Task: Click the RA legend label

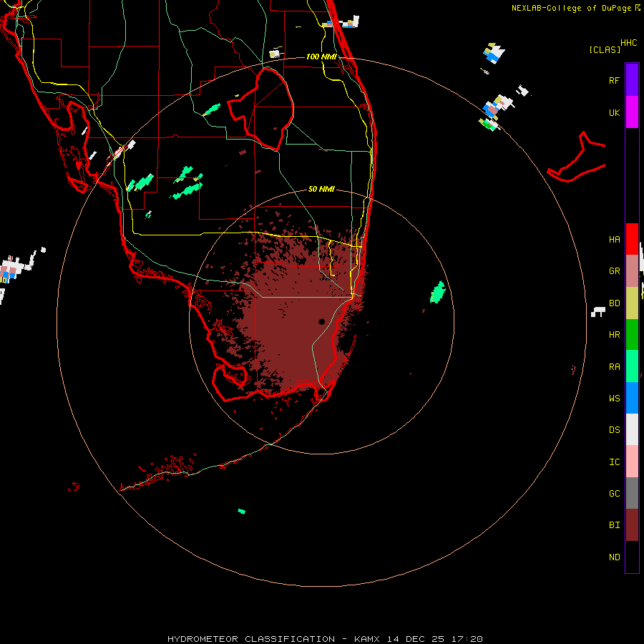Action: (614, 367)
